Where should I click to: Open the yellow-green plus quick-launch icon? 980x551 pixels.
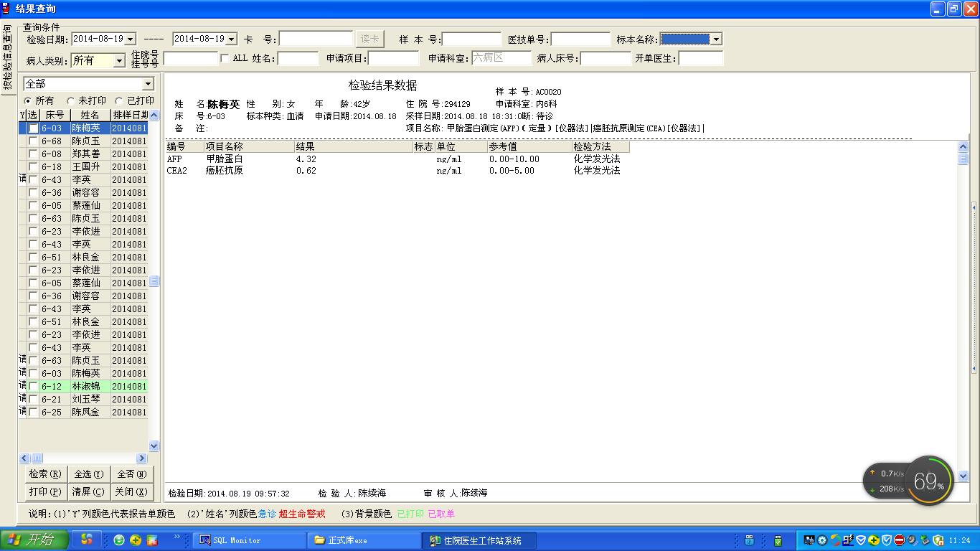point(136,540)
